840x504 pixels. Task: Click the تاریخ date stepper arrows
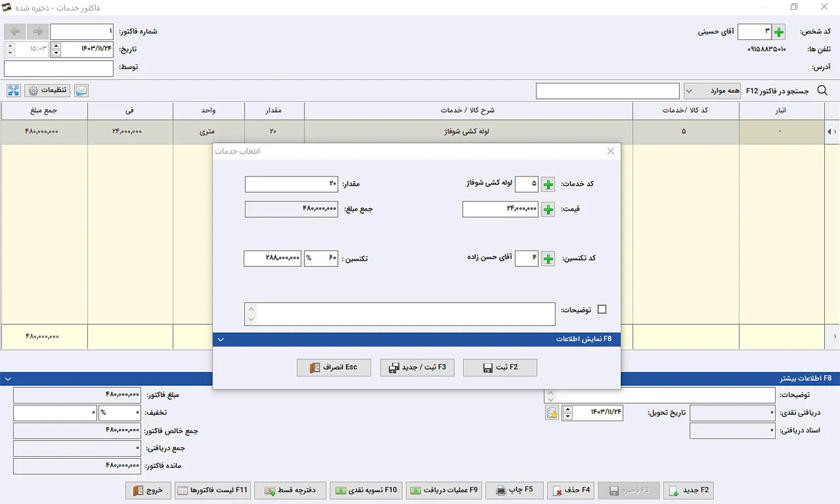pyautogui.click(x=56, y=49)
